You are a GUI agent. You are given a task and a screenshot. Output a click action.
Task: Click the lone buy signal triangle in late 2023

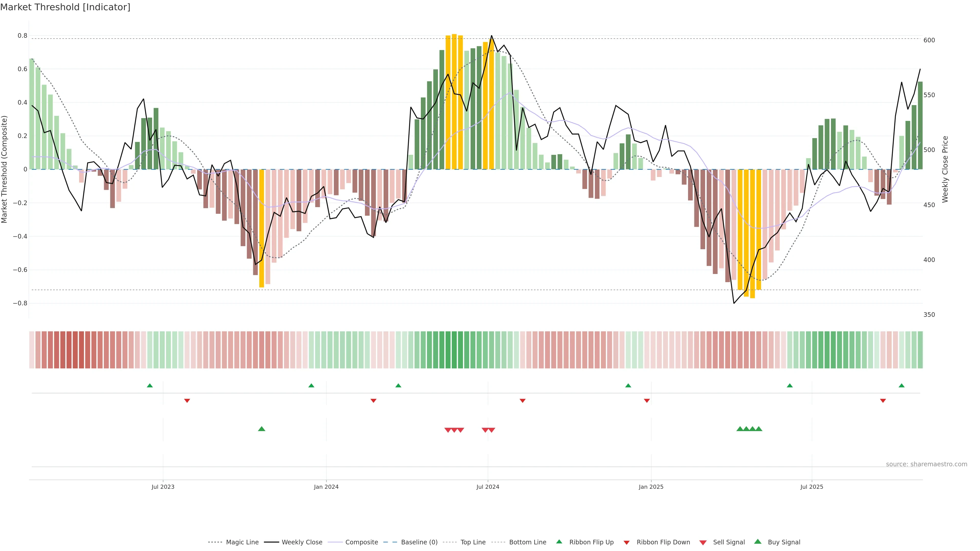[261, 429]
